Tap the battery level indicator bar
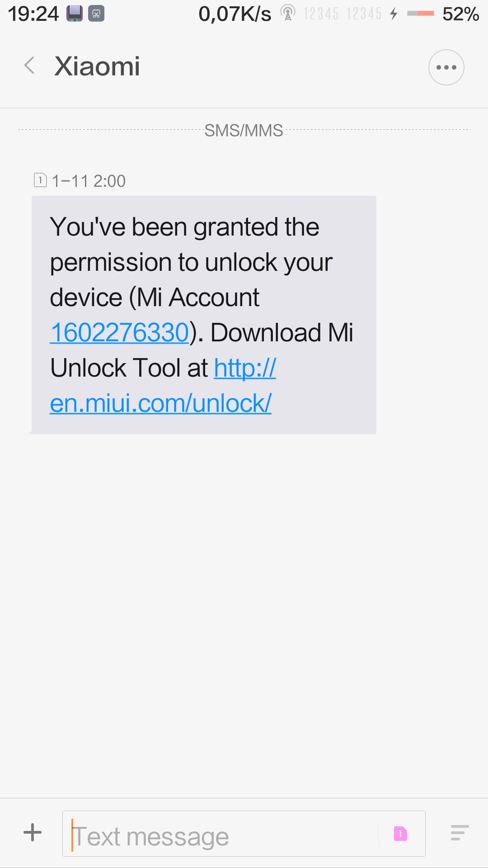The image size is (488, 868). coord(420,14)
